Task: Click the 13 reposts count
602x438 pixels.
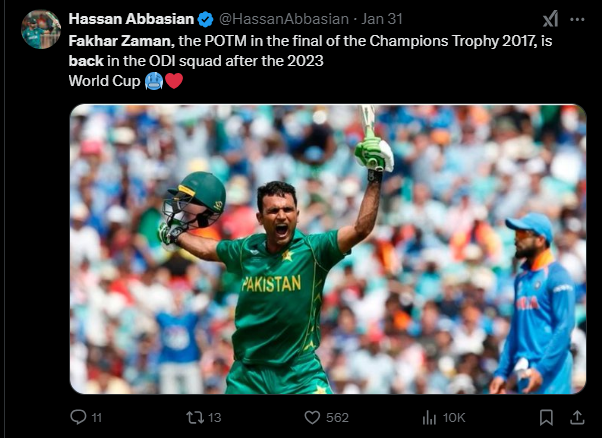Action: pos(215,418)
